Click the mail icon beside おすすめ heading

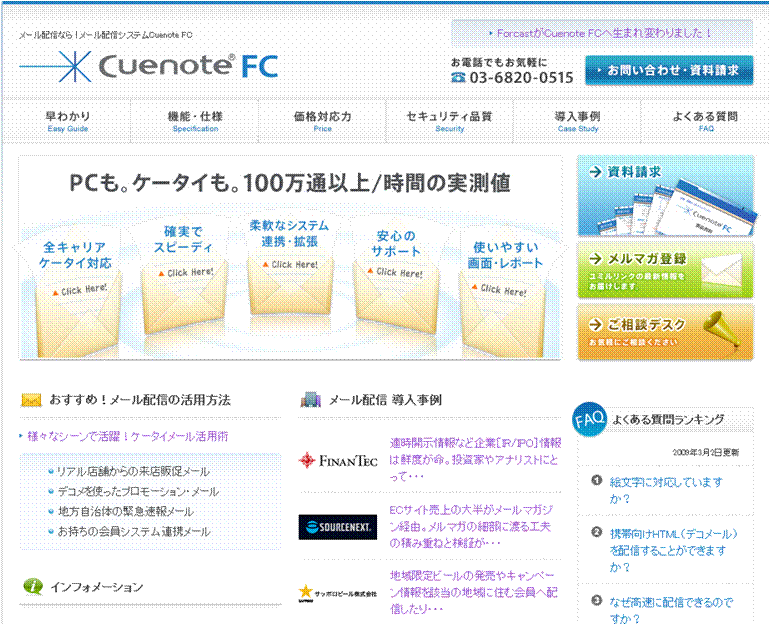click(x=31, y=400)
